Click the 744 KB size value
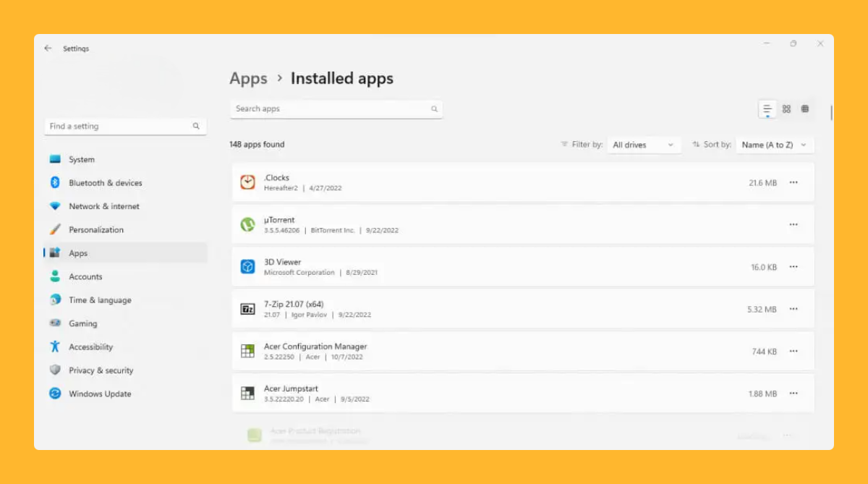 [x=764, y=352]
